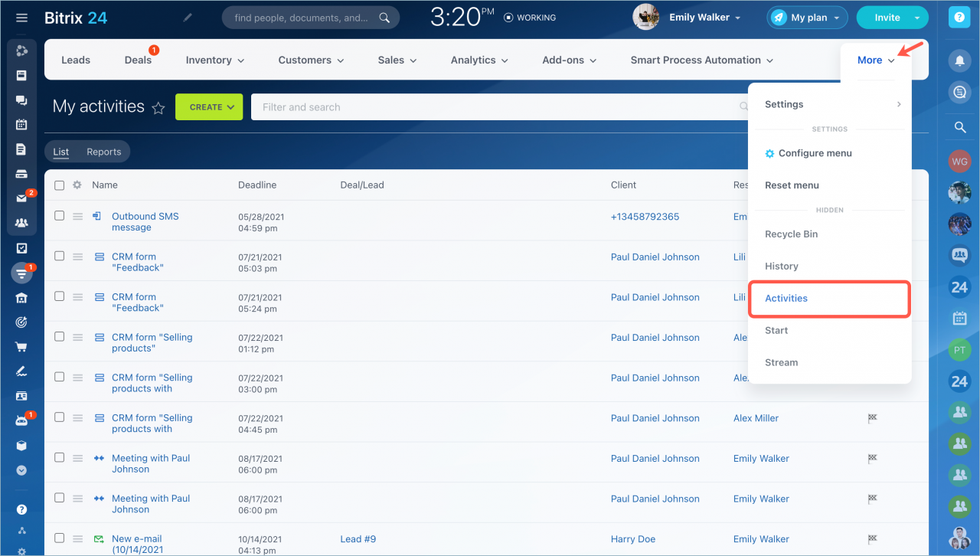Screen dimensions: 980x556
Task: Check the 01:12 pm Selling products checkbox
Action: point(59,336)
